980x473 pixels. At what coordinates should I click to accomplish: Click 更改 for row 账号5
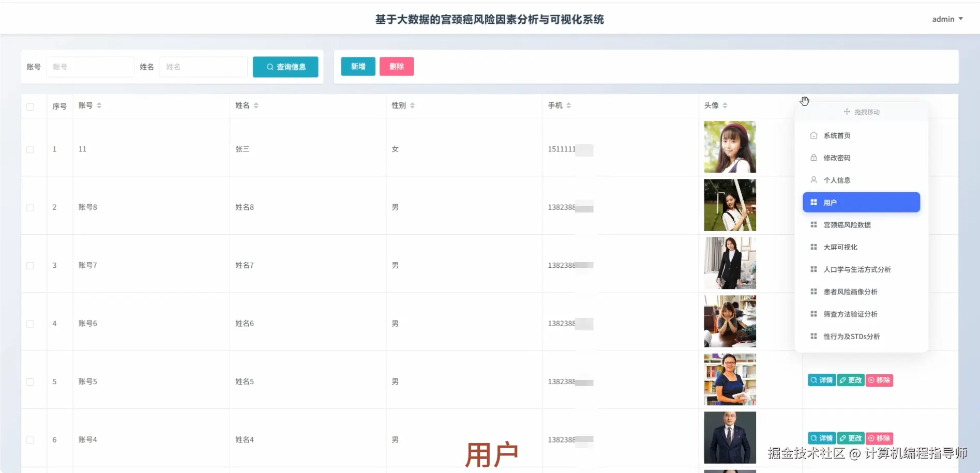click(x=850, y=380)
